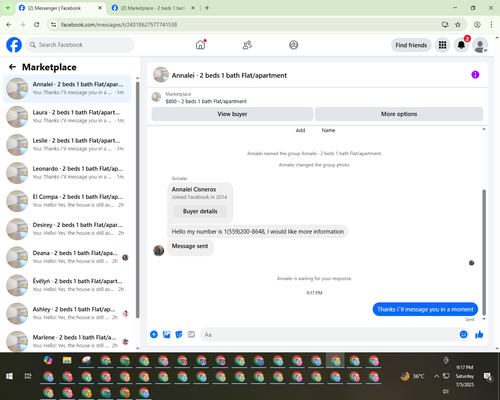Show hidden system tray icons
Viewport: 500px width, 400px height.
[436, 376]
